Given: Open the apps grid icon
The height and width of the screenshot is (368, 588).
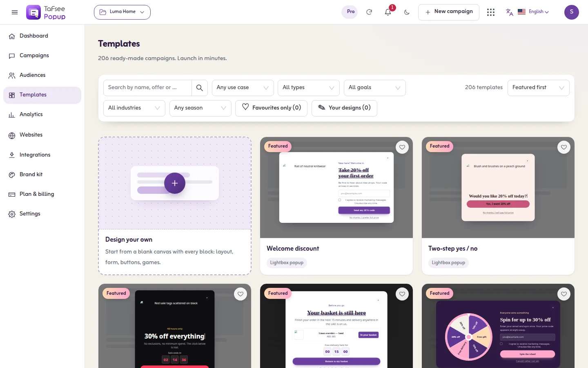Looking at the screenshot, I should [491, 12].
